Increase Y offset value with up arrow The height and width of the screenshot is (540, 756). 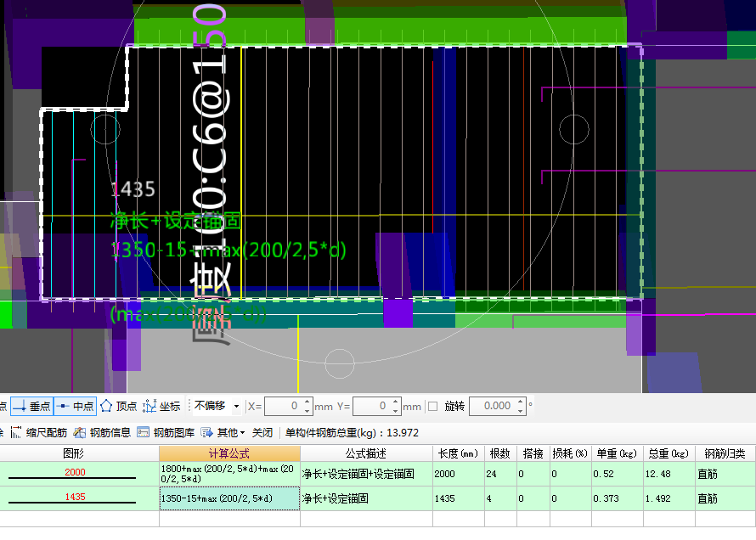pos(396,402)
